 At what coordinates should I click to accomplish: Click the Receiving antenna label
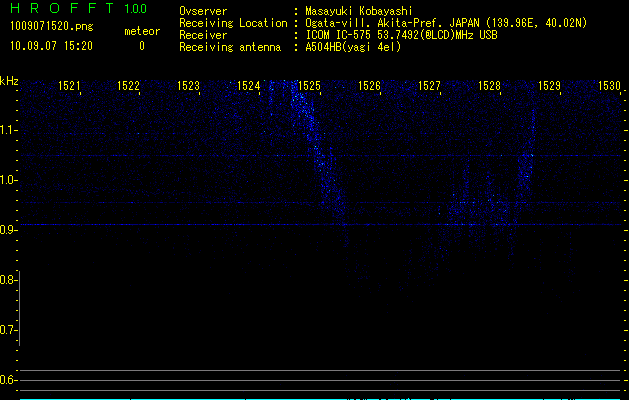[230, 47]
